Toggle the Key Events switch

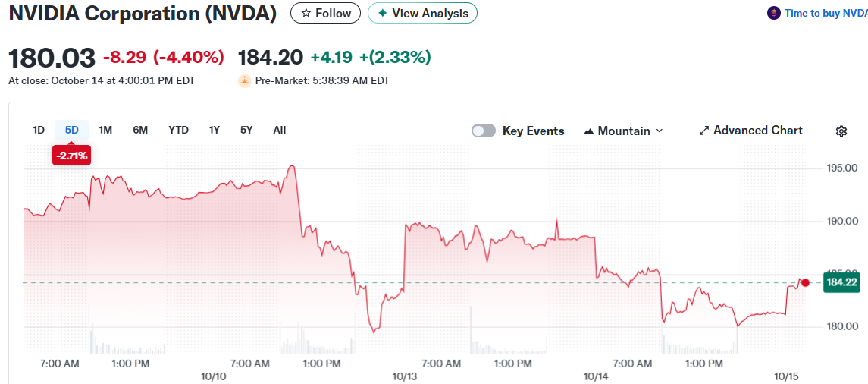[483, 131]
